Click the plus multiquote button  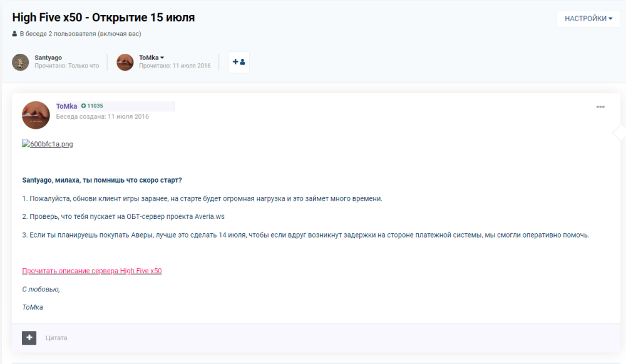(x=29, y=338)
